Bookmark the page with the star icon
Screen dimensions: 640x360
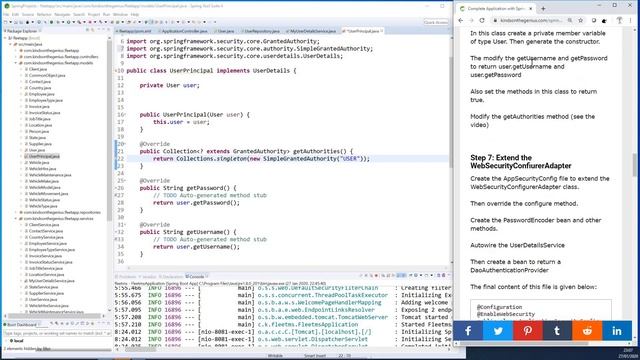tap(580, 20)
